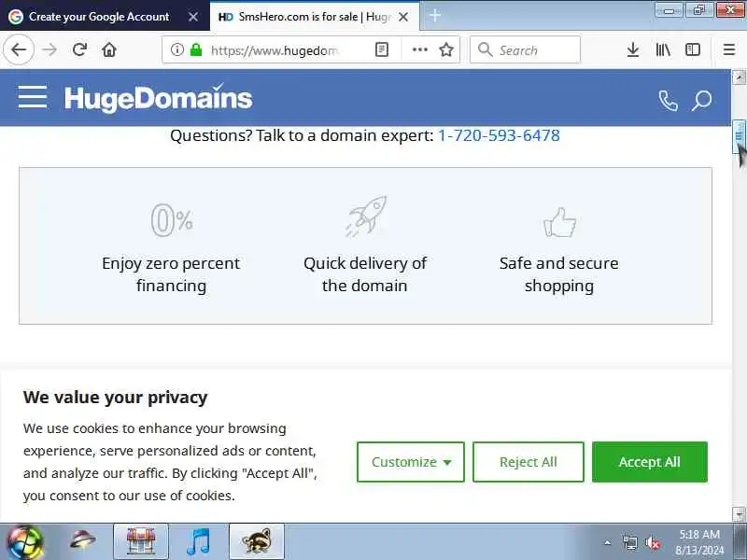The image size is (747, 560).
Task: Show site information icon in address bar
Action: tap(177, 49)
